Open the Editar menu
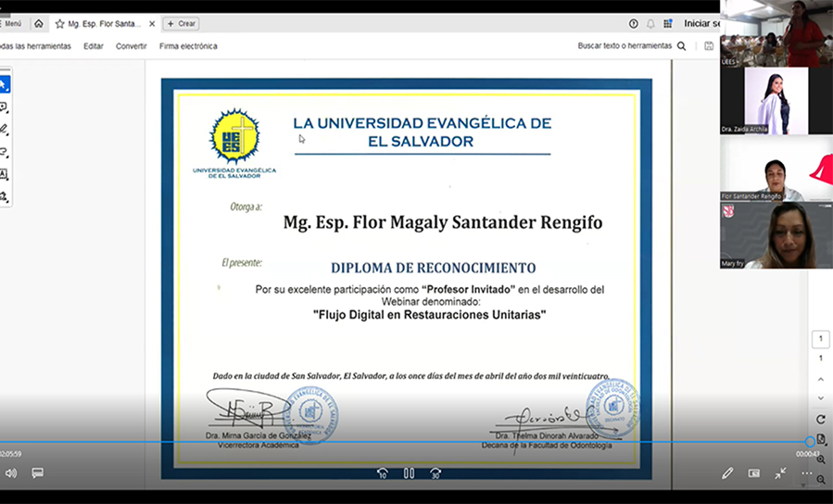The height and width of the screenshot is (504, 833). click(x=93, y=46)
